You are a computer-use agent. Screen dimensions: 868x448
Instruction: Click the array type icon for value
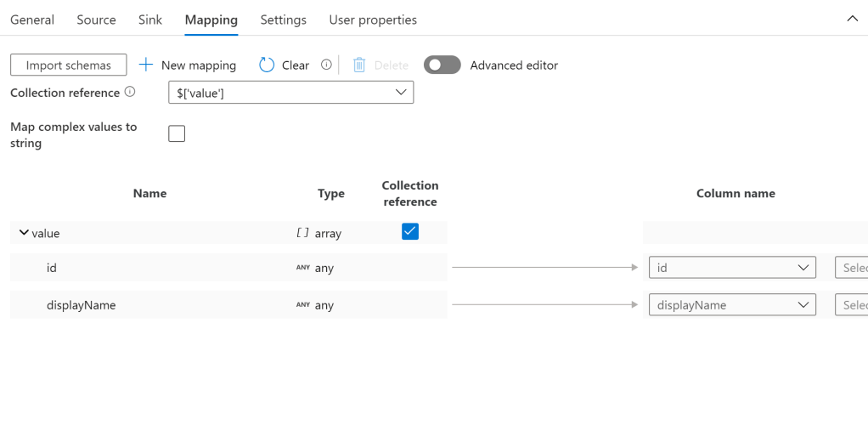(302, 233)
